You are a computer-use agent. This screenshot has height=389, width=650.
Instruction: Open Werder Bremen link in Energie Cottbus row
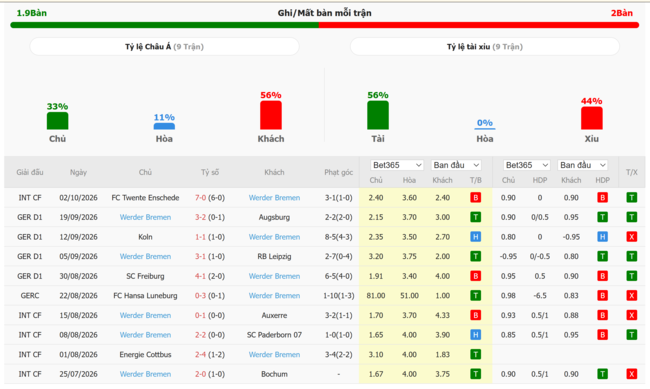pyautogui.click(x=274, y=355)
